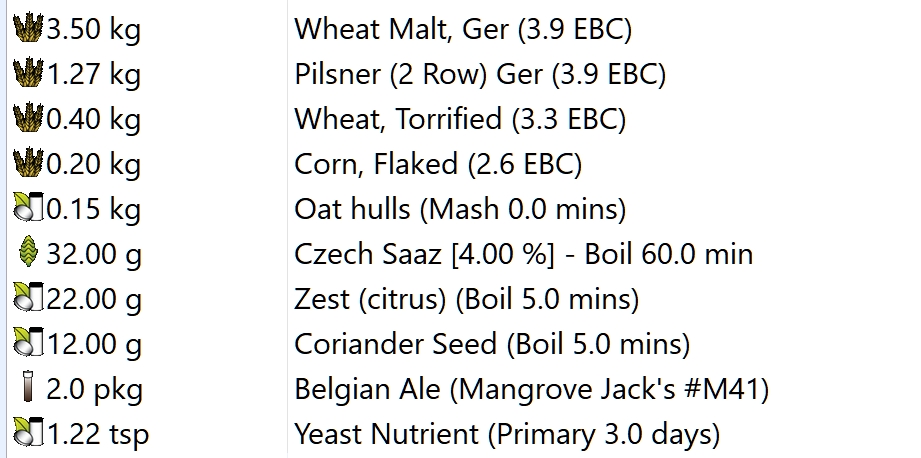Screen dimensions: 921x458
Task: Click the misc icon beside Yeast Nutrient
Action: [x=28, y=433]
